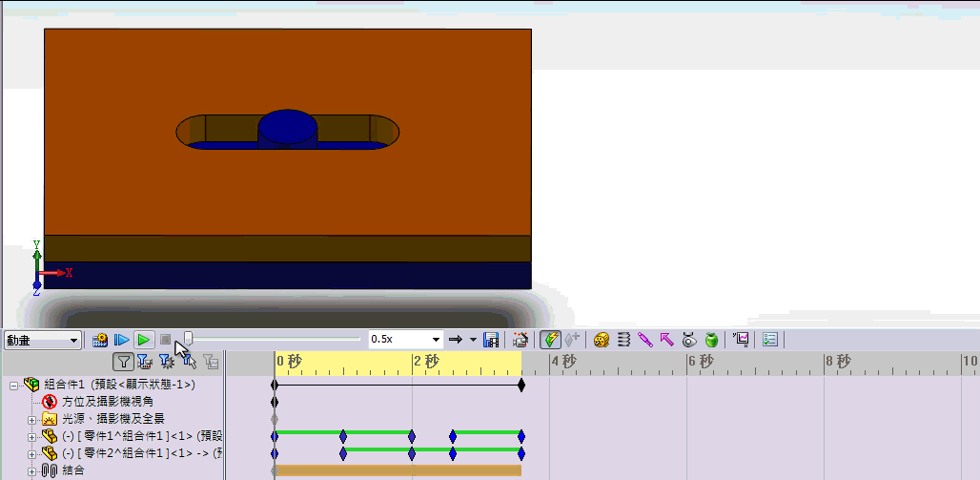
Task: Click the Calculate motion study icon
Action: pos(100,340)
